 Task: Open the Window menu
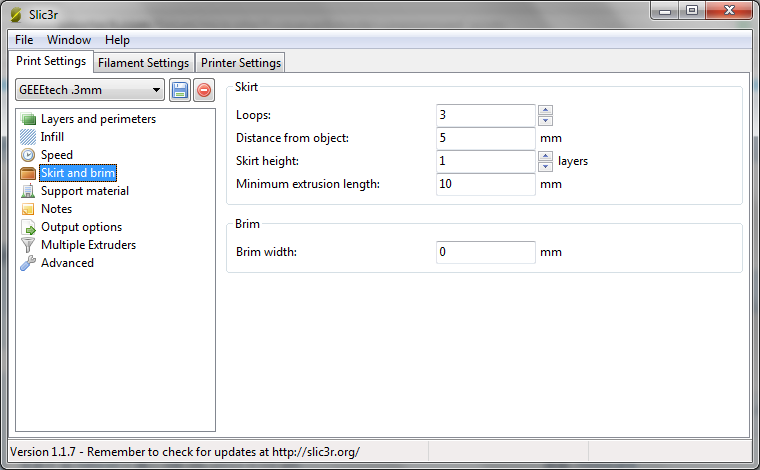click(x=69, y=40)
